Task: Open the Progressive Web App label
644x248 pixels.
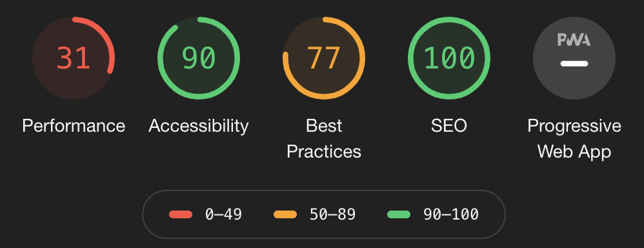Action: click(574, 139)
